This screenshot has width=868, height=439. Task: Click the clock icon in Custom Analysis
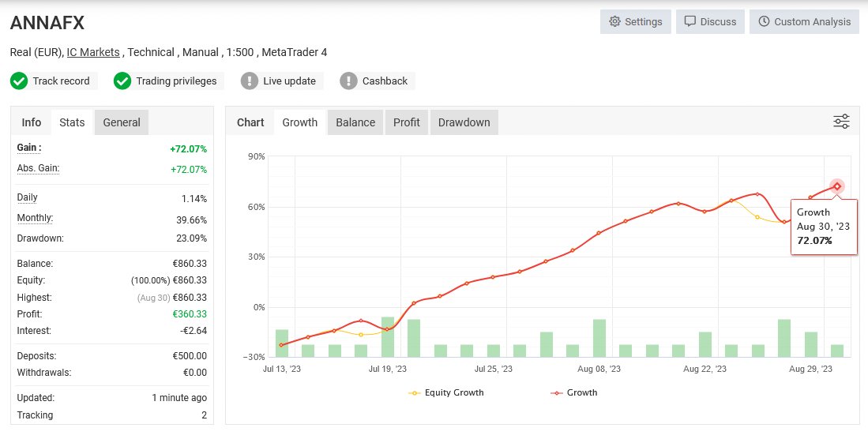(x=764, y=21)
